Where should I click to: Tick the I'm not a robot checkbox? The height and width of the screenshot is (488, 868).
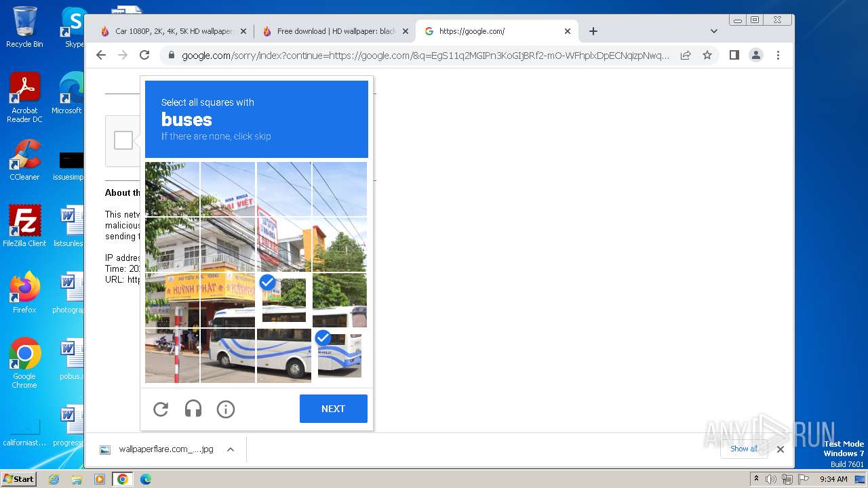tap(123, 140)
